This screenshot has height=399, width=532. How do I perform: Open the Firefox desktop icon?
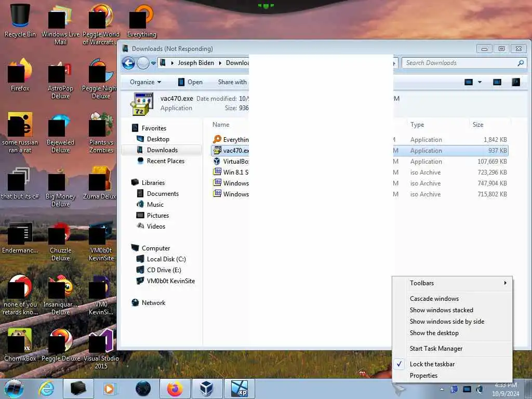point(20,75)
